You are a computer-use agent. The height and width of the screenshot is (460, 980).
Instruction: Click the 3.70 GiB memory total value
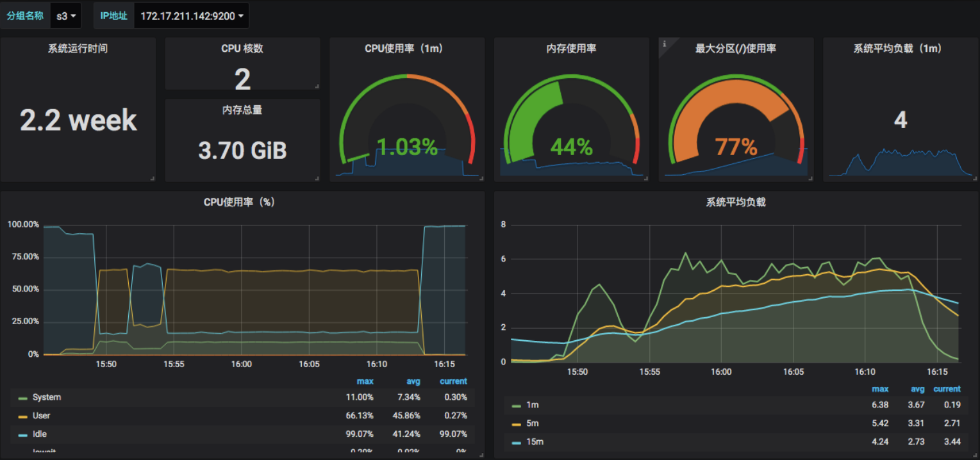[242, 150]
